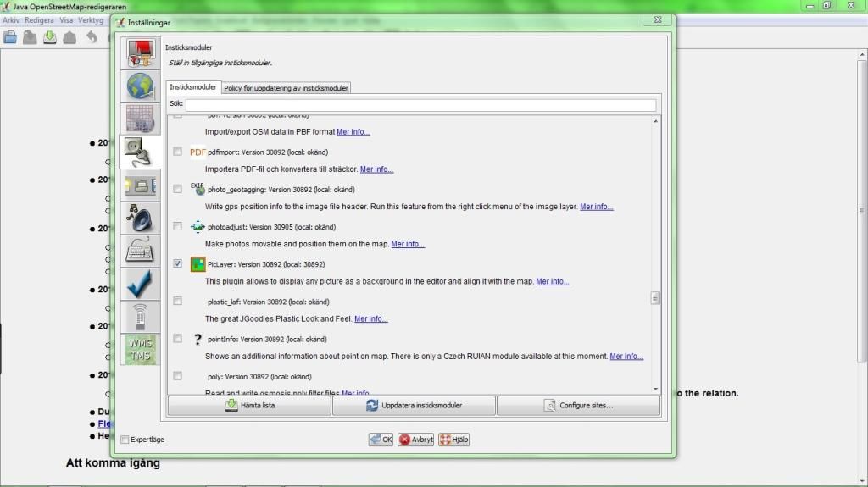Open the Visa menu

point(66,20)
